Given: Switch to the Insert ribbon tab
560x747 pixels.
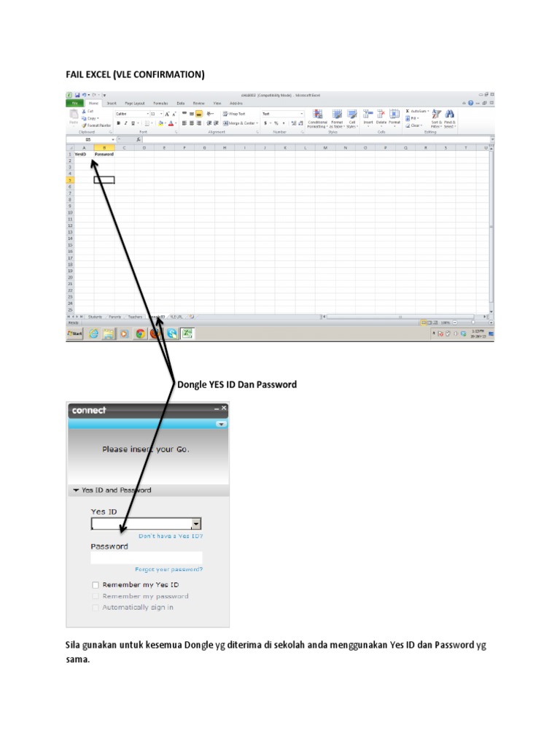Looking at the screenshot, I should 112,103.
